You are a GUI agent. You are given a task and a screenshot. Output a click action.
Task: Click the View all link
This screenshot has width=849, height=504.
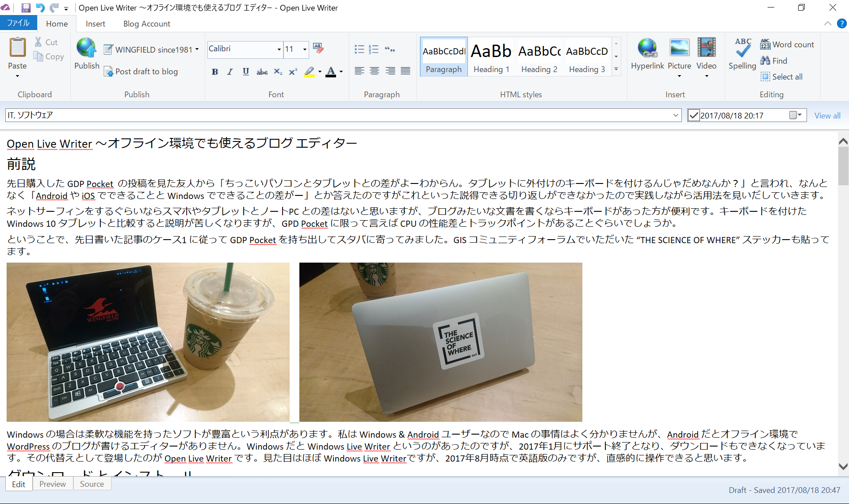tap(827, 115)
